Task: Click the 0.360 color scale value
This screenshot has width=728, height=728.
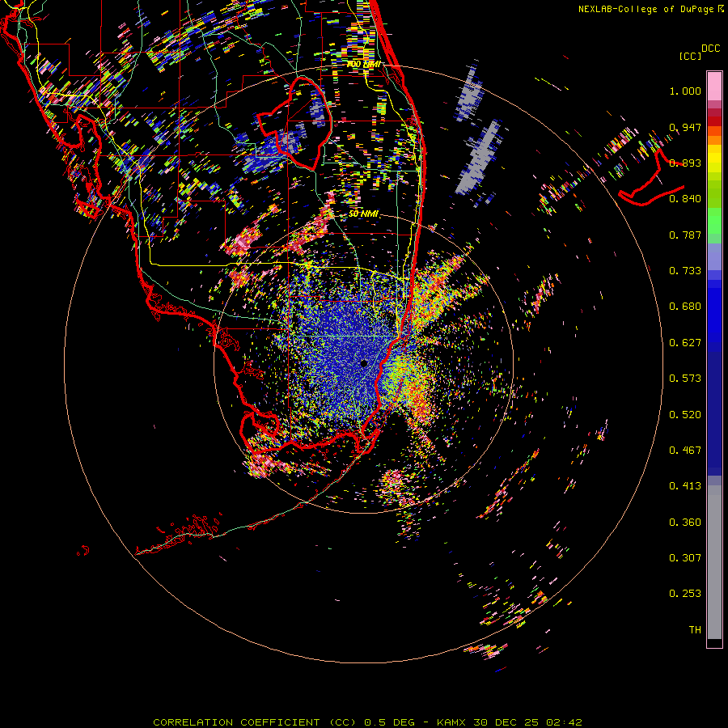Action: pyautogui.click(x=685, y=523)
